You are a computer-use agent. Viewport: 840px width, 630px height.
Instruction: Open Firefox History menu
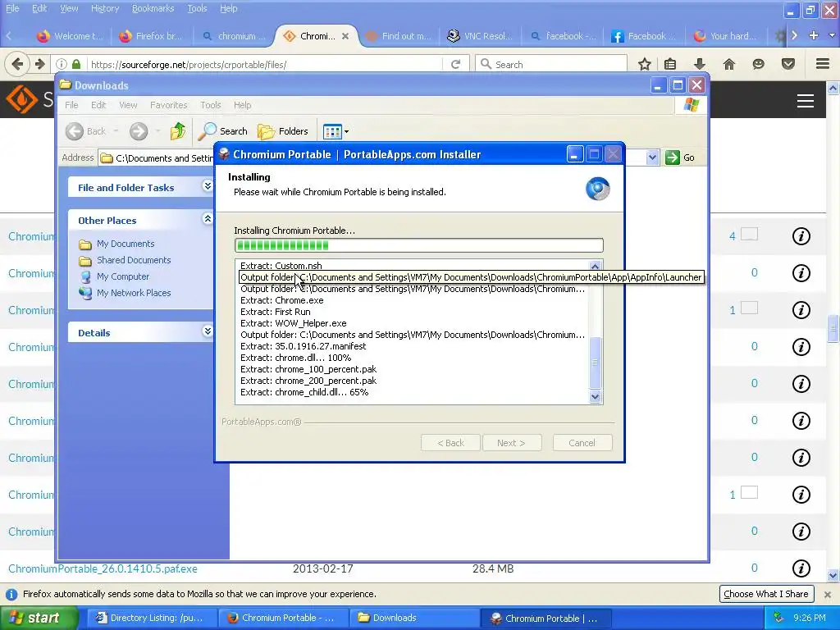coord(104,8)
